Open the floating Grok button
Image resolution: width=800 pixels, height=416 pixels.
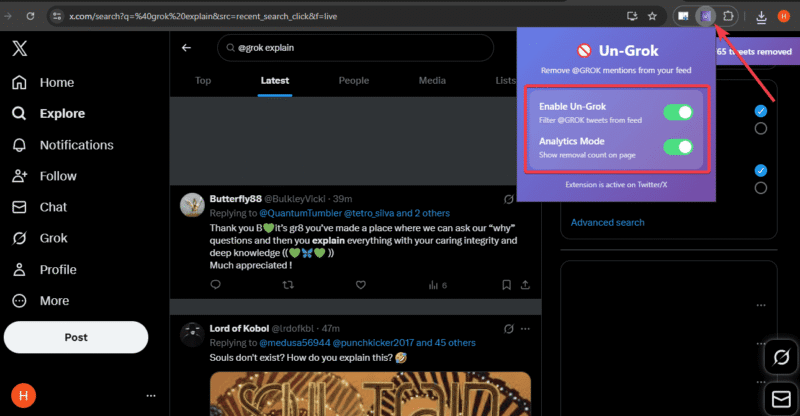click(781, 357)
